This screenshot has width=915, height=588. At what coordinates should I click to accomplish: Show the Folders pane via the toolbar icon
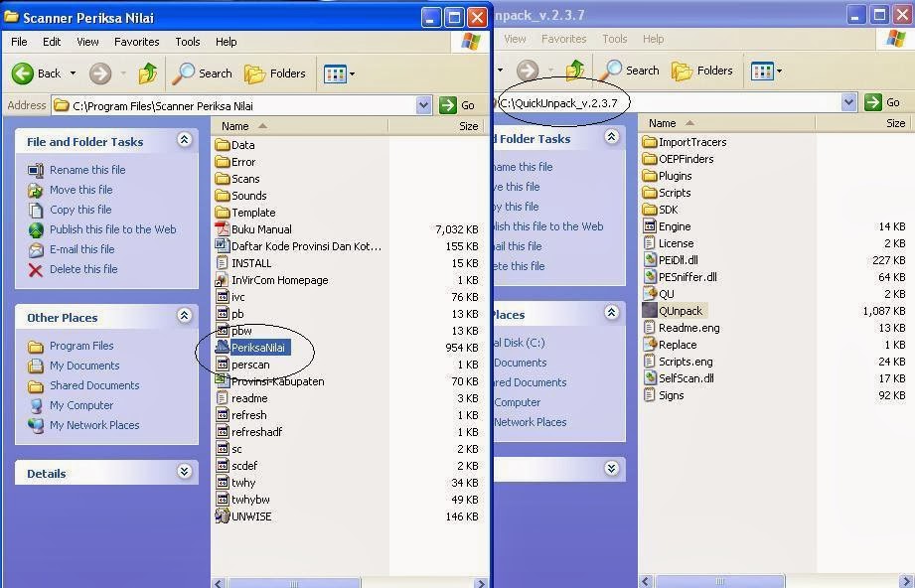coord(262,73)
